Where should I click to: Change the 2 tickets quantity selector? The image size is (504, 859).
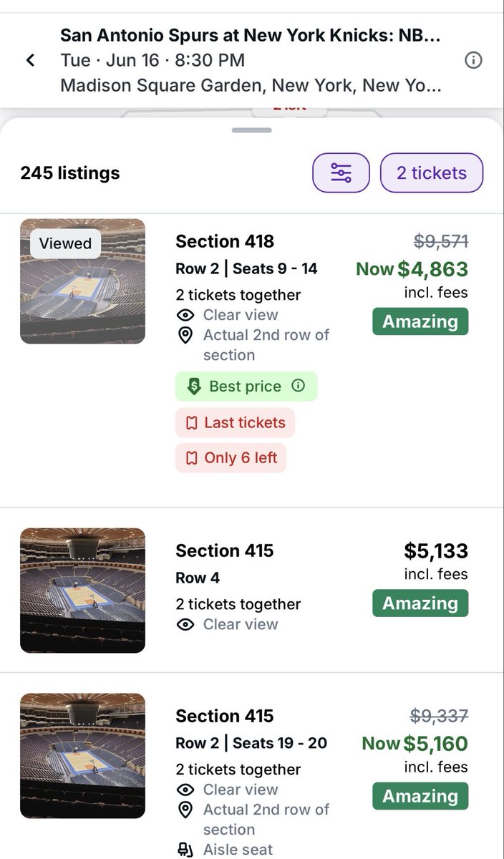pos(432,173)
